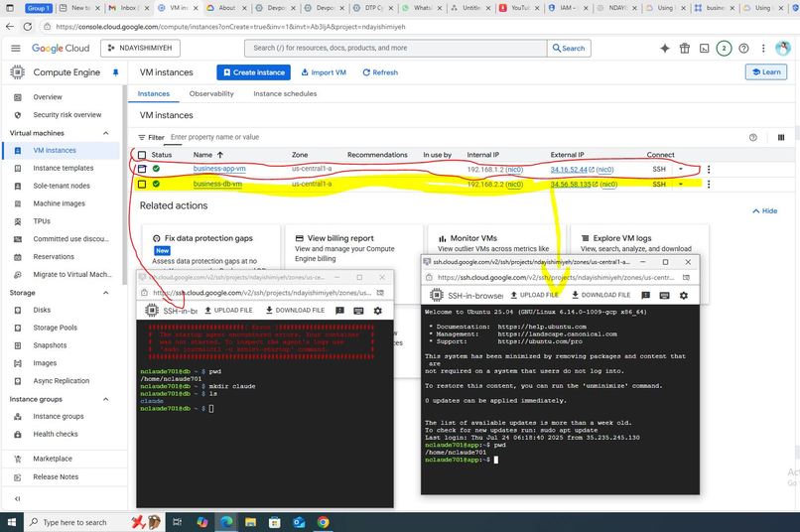The image size is (800, 532).
Task: Open the user account avatar
Action: coord(783,48)
